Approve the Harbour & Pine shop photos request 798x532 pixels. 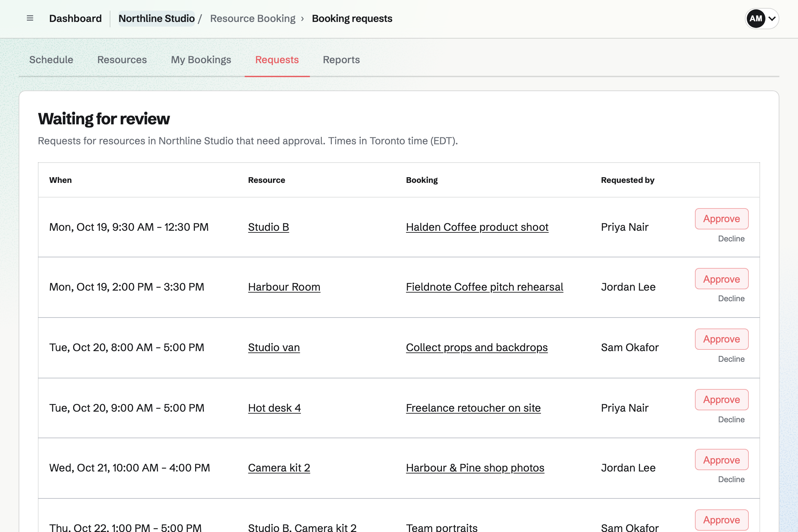[722, 460]
